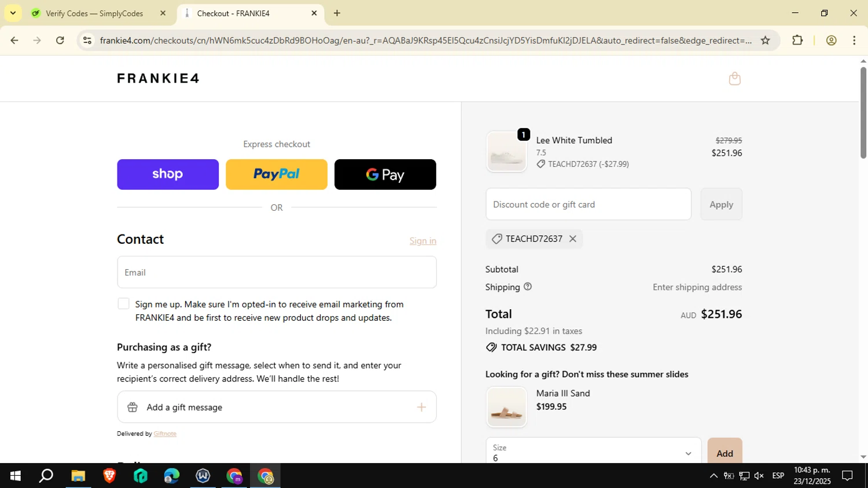The width and height of the screenshot is (868, 488).
Task: Tick the email marketing sign-up checkbox
Action: pyautogui.click(x=123, y=304)
